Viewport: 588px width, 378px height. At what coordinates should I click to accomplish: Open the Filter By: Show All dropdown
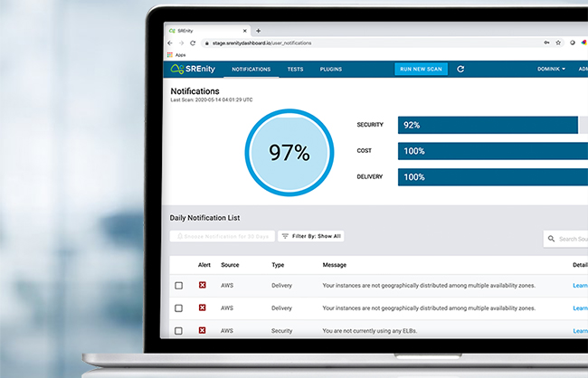click(310, 236)
